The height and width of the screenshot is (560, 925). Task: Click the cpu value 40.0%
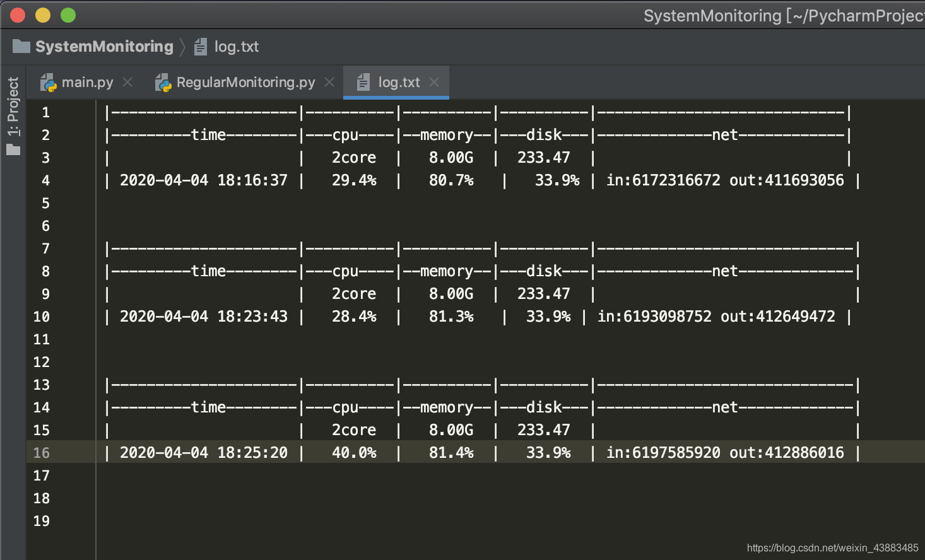[x=354, y=453]
